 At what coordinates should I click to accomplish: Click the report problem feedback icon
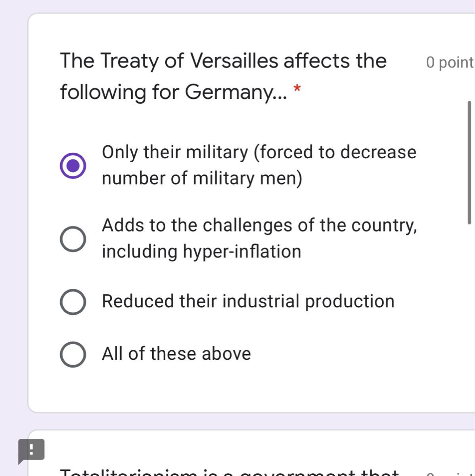[x=31, y=450]
